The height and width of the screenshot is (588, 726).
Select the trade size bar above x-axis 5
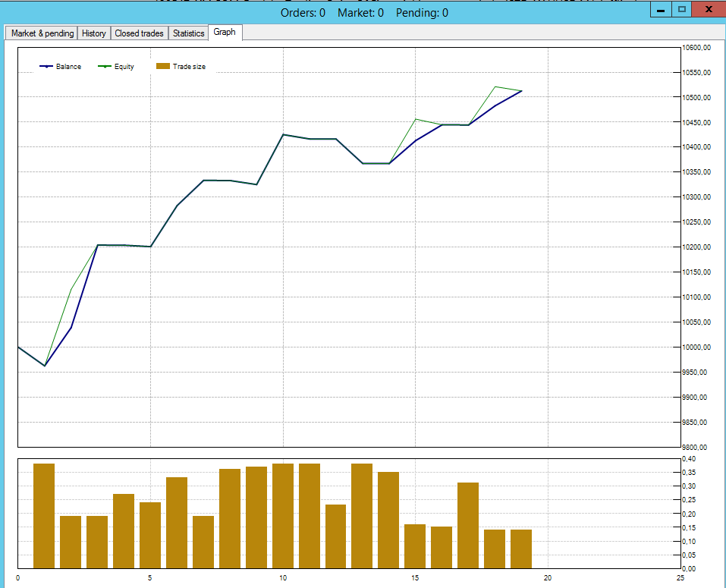(x=150, y=535)
